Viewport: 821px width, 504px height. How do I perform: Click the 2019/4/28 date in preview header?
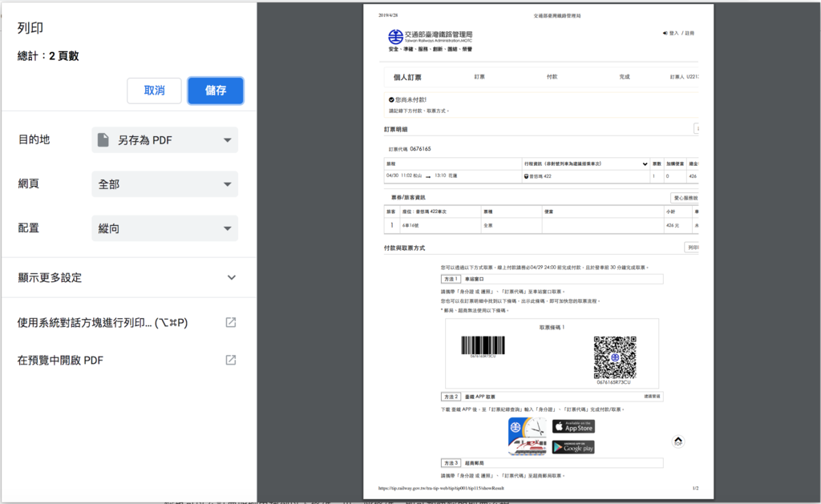(388, 15)
